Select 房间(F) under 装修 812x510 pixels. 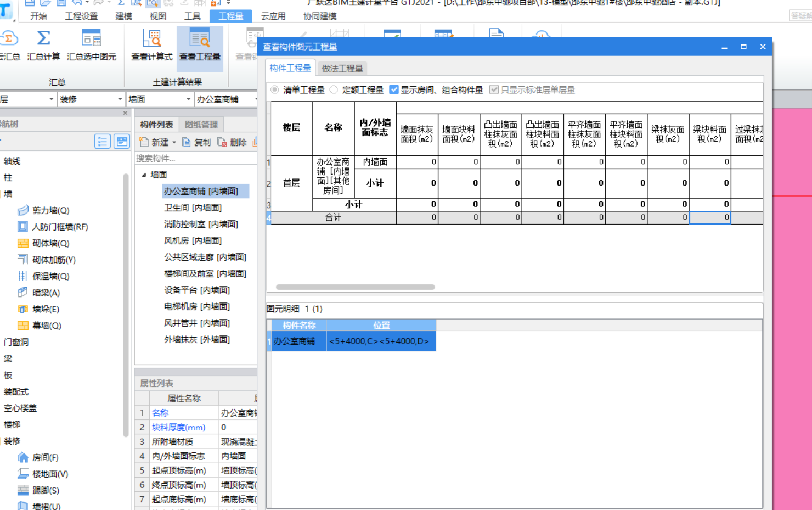click(38, 457)
